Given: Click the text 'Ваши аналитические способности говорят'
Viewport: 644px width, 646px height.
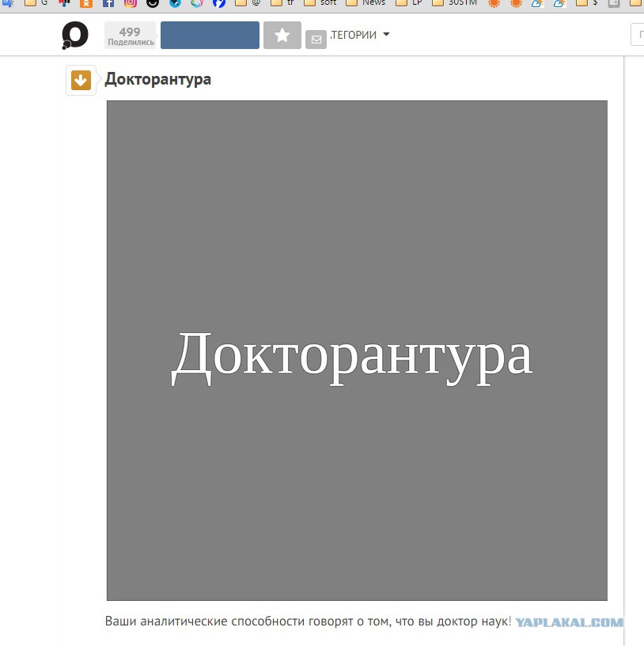Looking at the screenshot, I should (228, 621).
